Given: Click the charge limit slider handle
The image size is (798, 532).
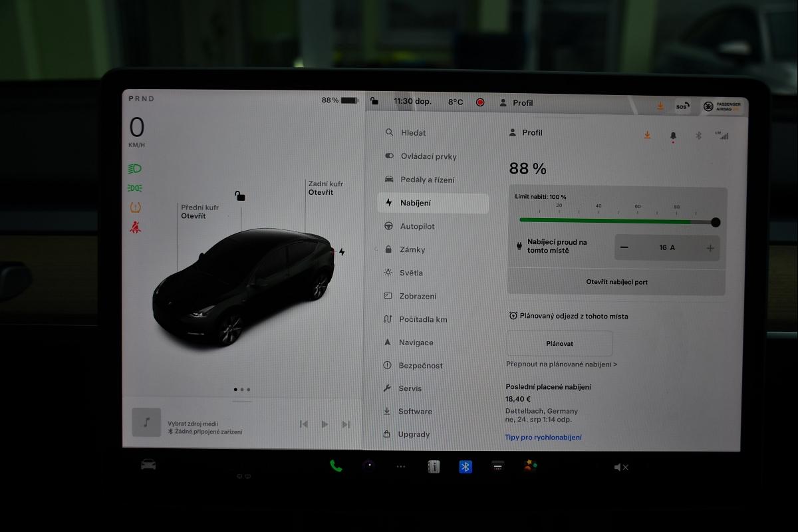Looking at the screenshot, I should pyautogui.click(x=716, y=222).
